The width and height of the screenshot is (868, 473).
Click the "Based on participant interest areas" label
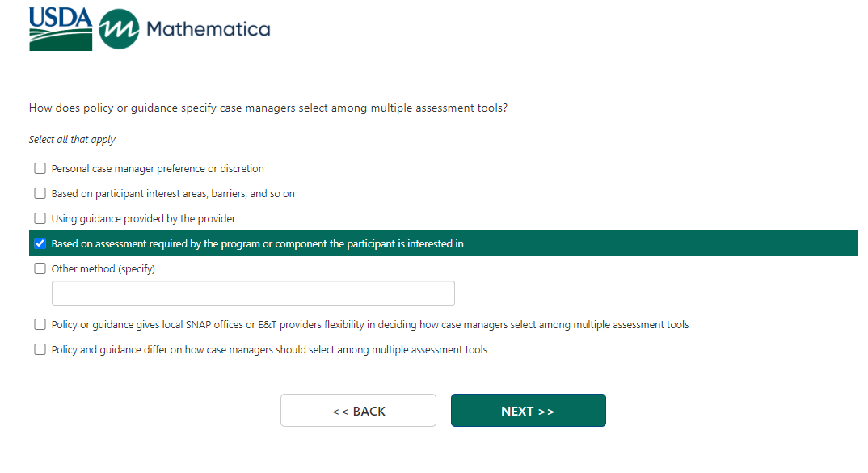tap(173, 194)
